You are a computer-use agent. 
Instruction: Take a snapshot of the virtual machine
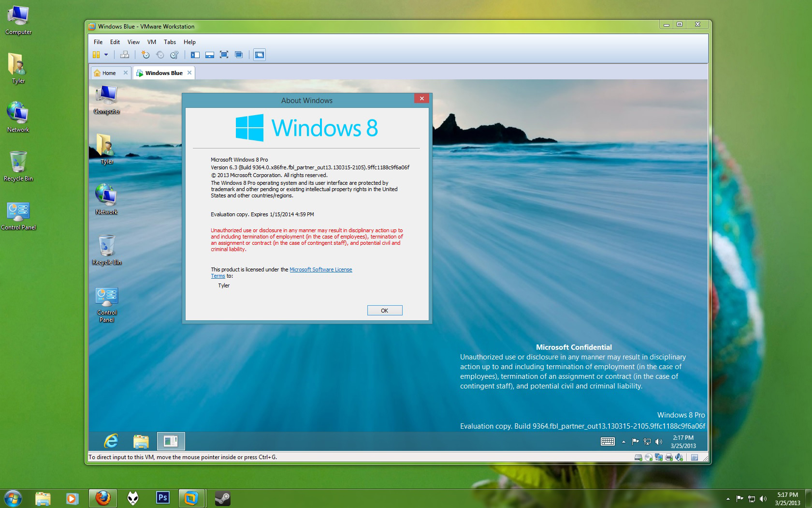(145, 55)
